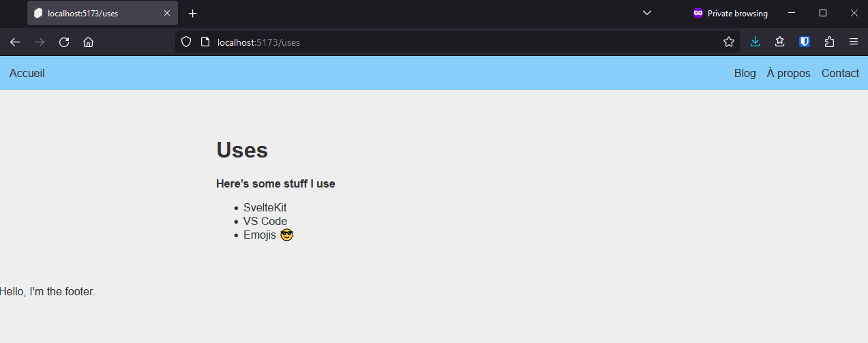
Task: Click the page info document icon
Action: click(205, 42)
